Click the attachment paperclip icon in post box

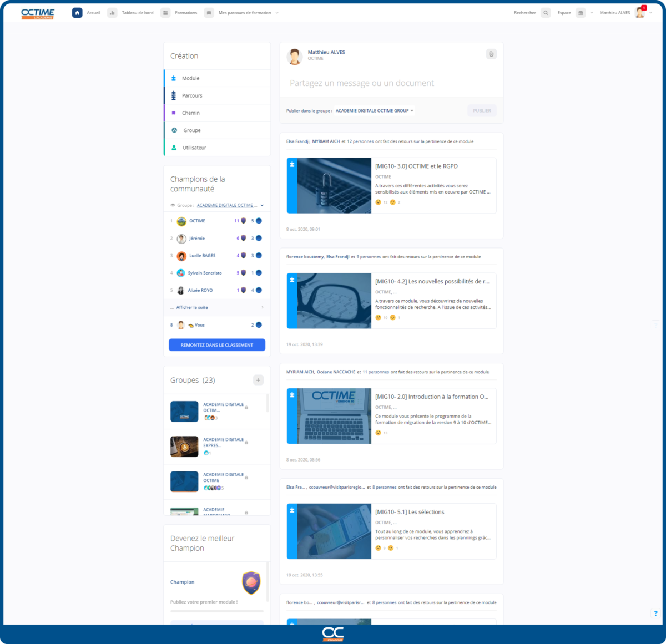pyautogui.click(x=491, y=54)
